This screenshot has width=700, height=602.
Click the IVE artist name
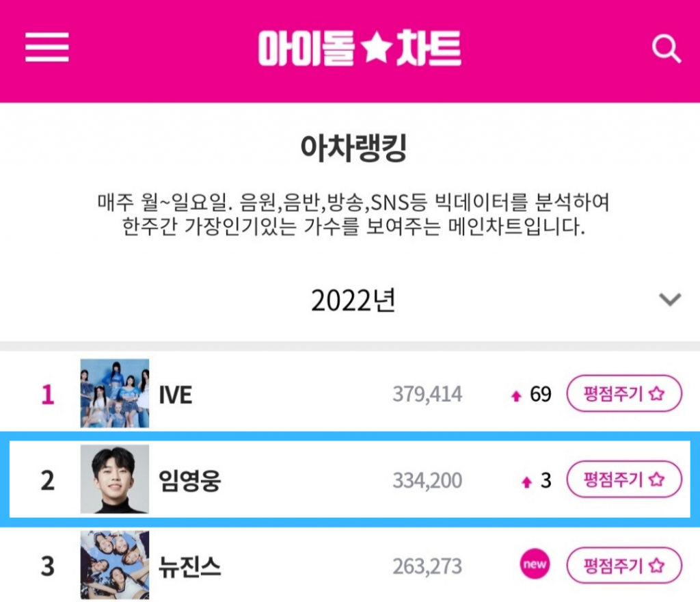pyautogui.click(x=175, y=395)
